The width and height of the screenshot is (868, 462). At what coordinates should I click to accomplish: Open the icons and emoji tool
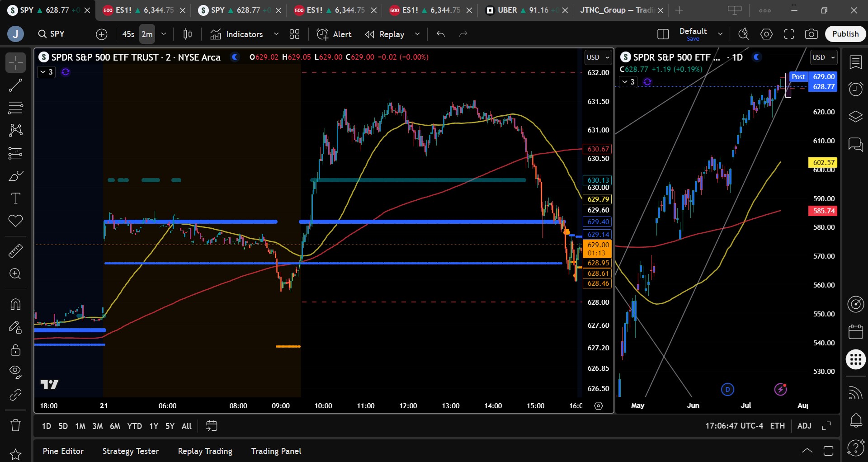15,221
